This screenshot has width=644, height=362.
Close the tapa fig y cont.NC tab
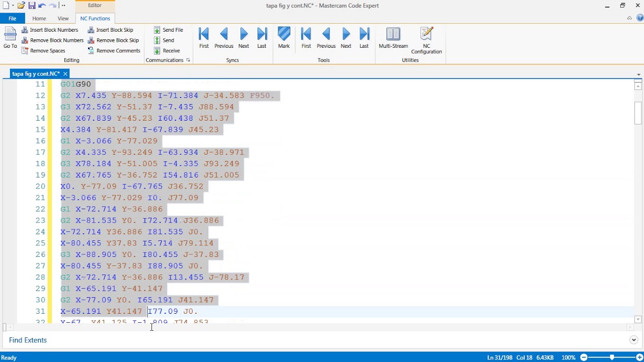65,74
